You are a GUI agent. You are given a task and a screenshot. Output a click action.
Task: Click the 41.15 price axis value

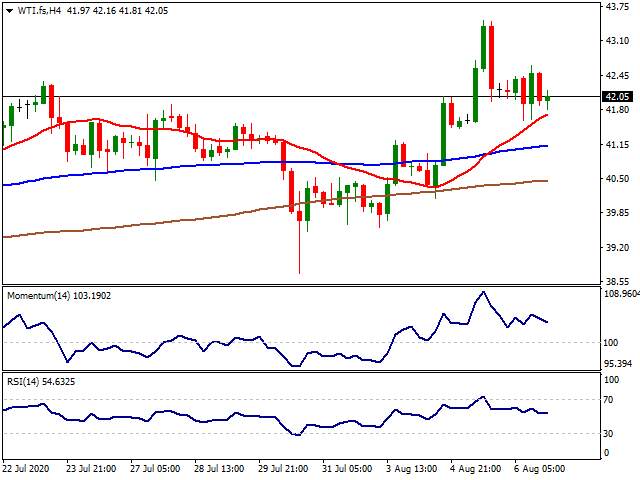pyautogui.click(x=618, y=144)
